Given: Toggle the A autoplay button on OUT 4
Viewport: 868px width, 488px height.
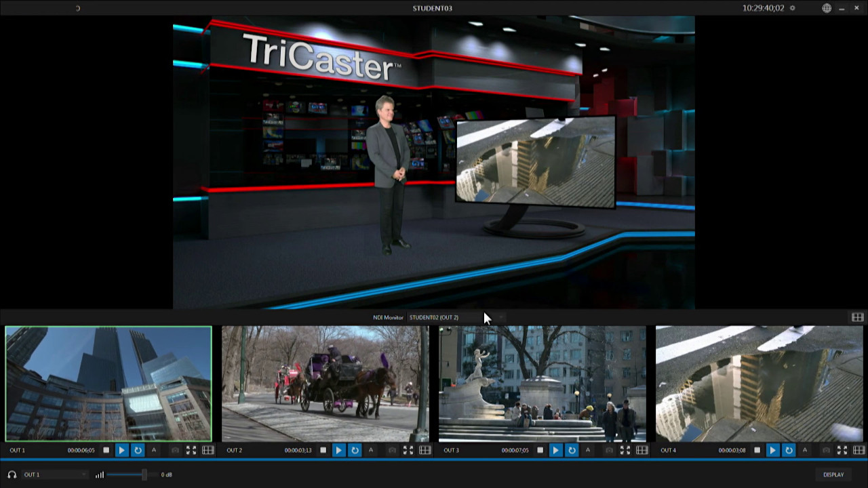Looking at the screenshot, I should click(x=805, y=450).
